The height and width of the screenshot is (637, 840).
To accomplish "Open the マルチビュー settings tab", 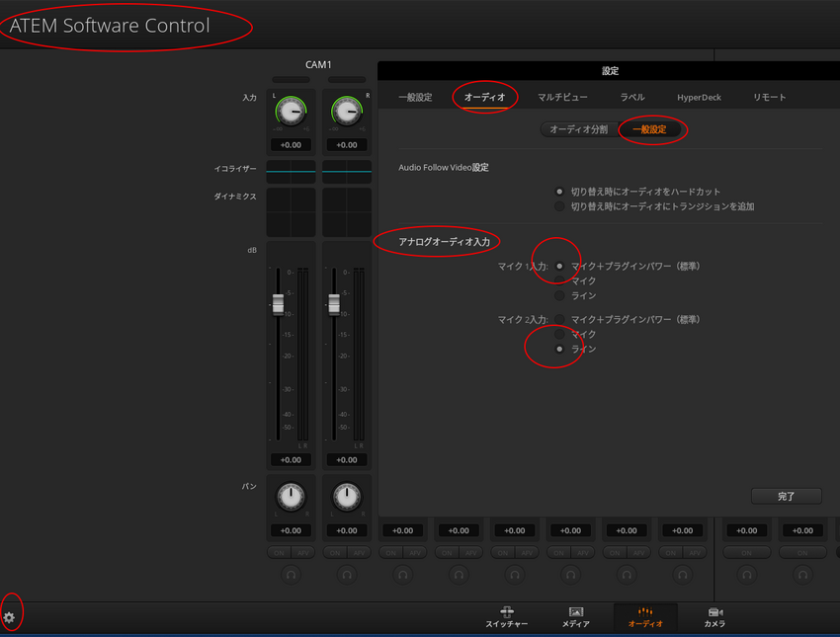I will pyautogui.click(x=562, y=98).
